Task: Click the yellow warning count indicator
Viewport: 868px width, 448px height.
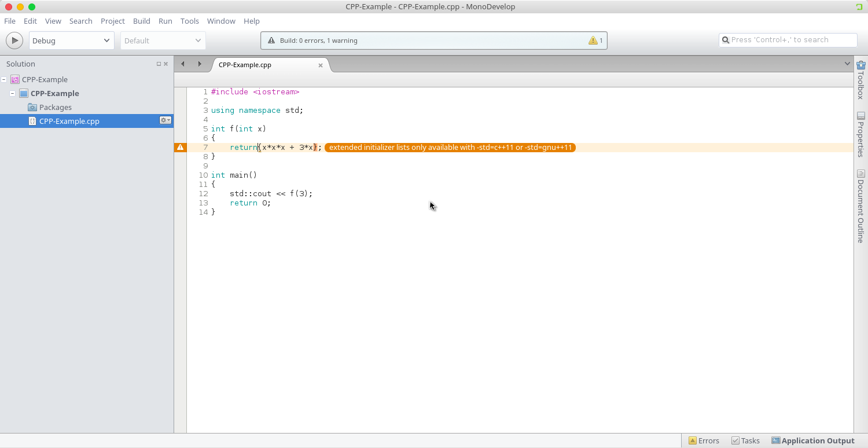Action: [x=595, y=41]
